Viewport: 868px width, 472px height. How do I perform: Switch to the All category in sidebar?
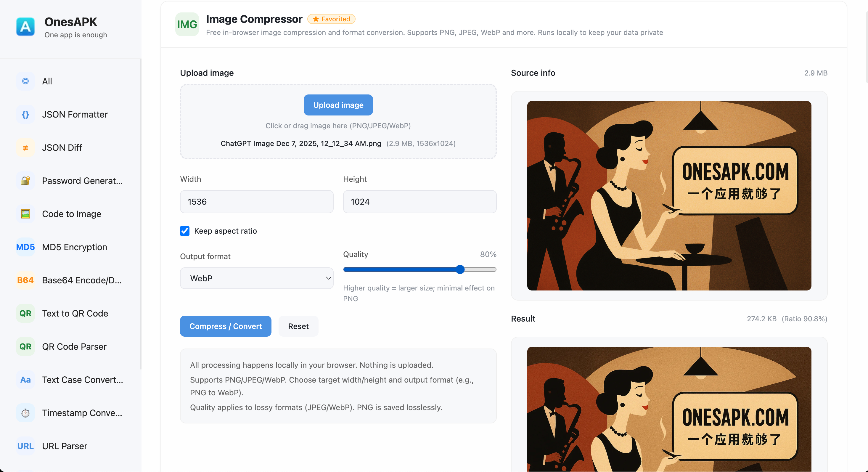coord(47,81)
